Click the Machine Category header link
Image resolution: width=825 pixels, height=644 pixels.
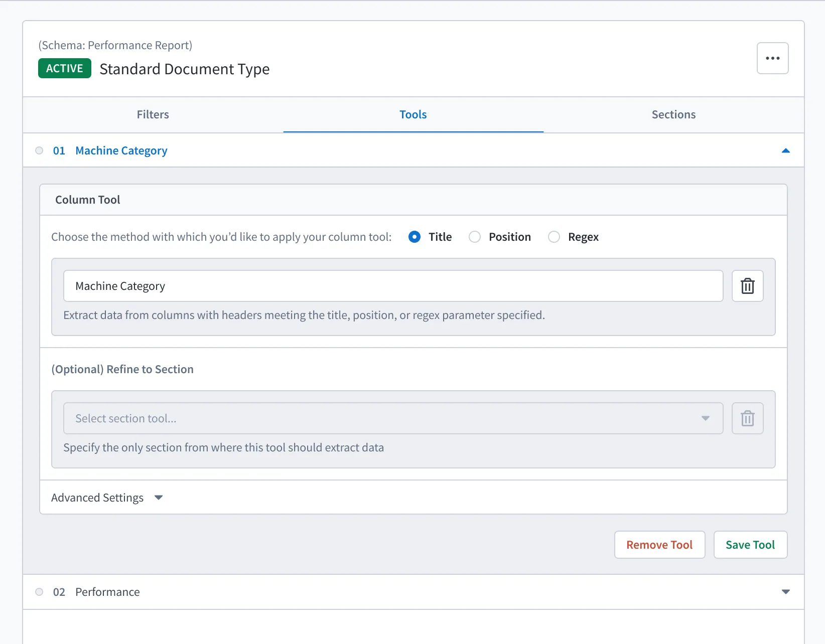pos(121,150)
